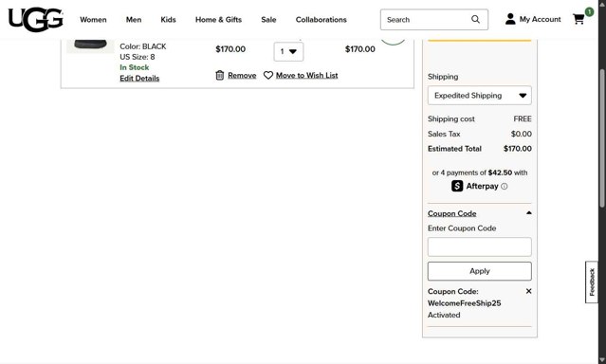
Task: Remove the WelcomeFreeShip25 coupon with X
Action: click(528, 291)
